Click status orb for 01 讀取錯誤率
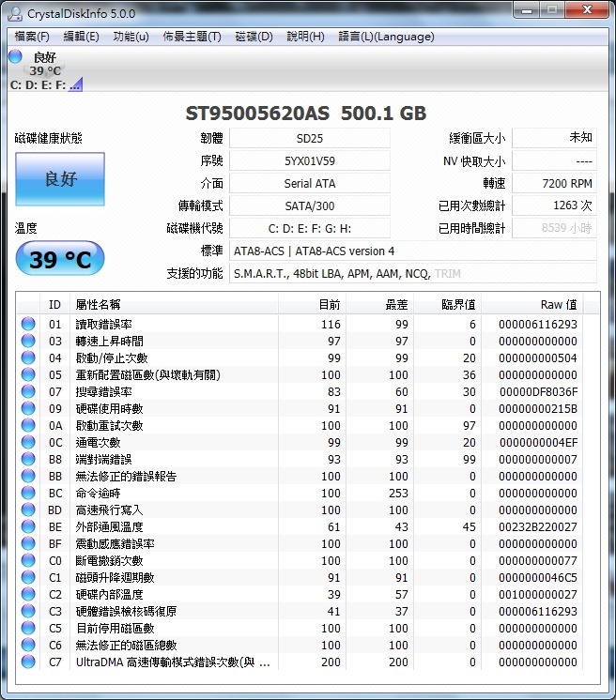The image size is (616, 700). click(x=28, y=324)
